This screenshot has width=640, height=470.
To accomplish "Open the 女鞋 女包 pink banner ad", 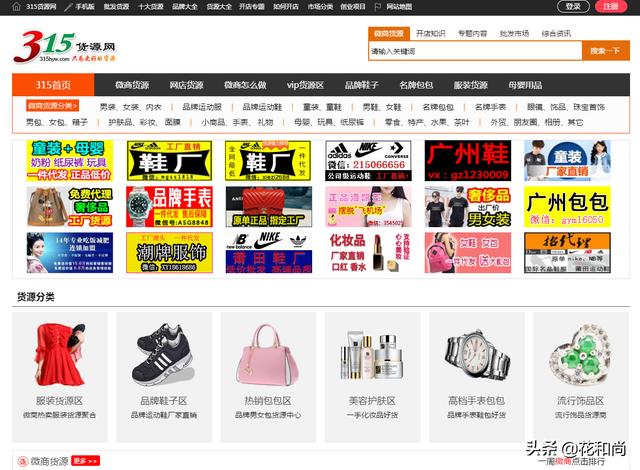I will pyautogui.click(x=468, y=253).
